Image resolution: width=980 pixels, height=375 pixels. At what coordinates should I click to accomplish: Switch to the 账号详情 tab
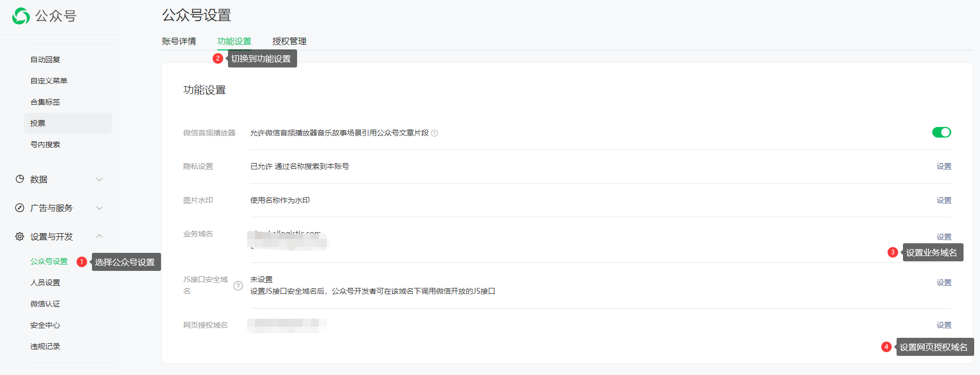pyautogui.click(x=179, y=41)
